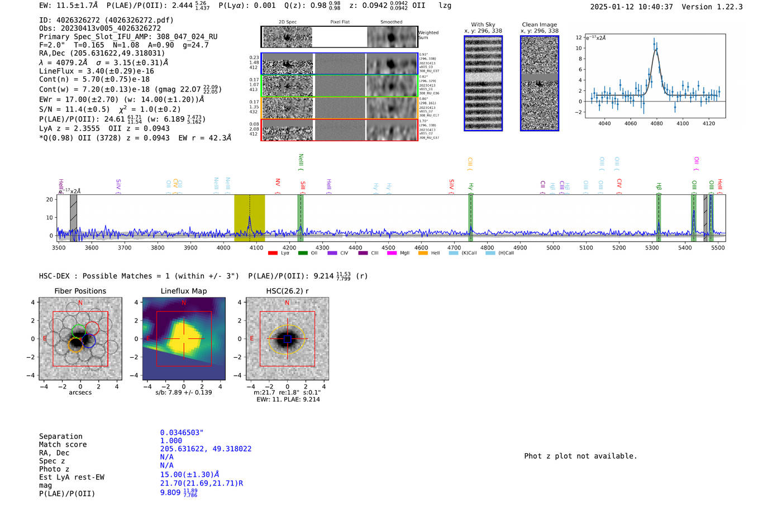Open the With Sky image
This screenshot has height=532, width=782.
(483, 83)
